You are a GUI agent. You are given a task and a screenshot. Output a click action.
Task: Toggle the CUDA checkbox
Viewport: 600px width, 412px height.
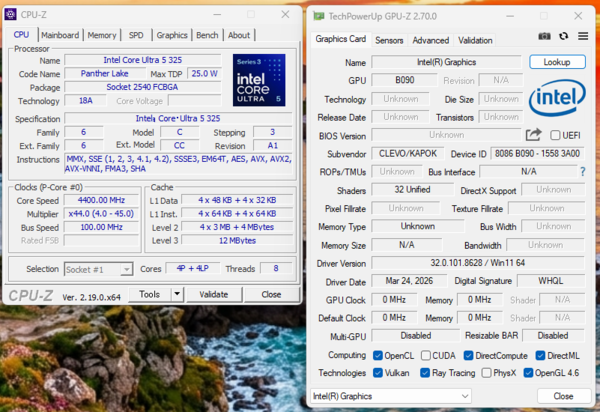(x=426, y=356)
